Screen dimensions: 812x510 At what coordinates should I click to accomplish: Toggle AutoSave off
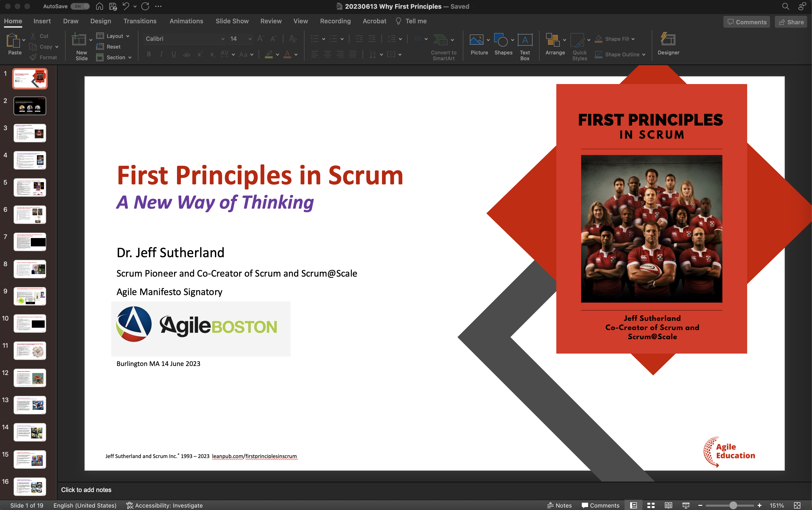(x=80, y=6)
